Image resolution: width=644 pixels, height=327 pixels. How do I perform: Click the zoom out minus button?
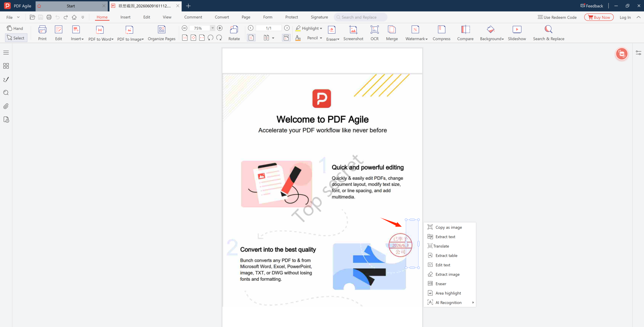tap(184, 28)
